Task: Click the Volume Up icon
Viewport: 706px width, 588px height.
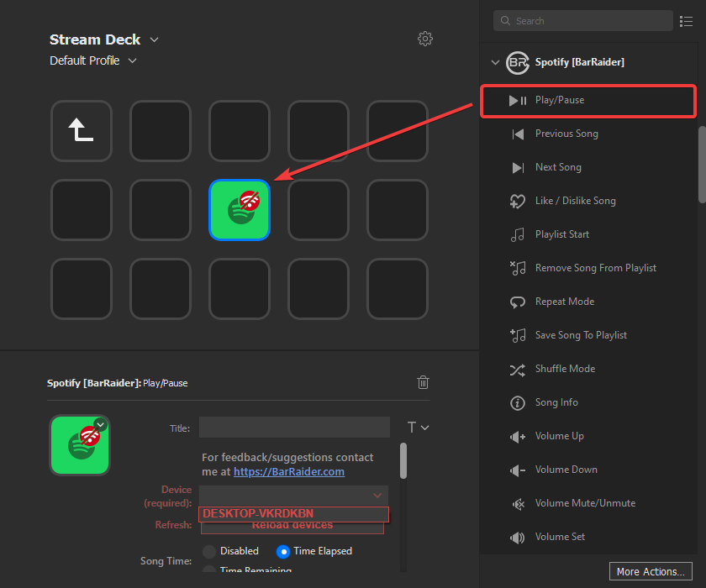Action: click(x=518, y=437)
